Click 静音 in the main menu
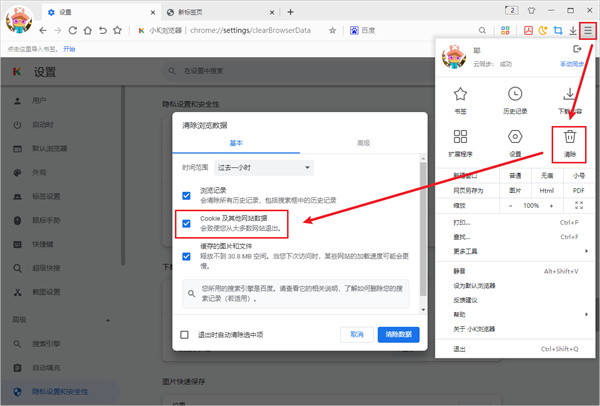Image resolution: width=600 pixels, height=406 pixels. coord(515,271)
